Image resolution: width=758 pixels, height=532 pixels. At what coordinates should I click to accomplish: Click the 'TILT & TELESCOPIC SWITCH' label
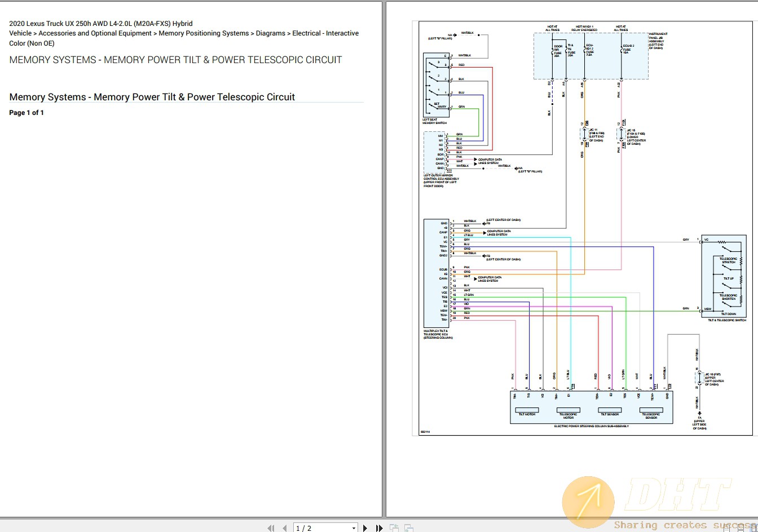[x=727, y=320]
